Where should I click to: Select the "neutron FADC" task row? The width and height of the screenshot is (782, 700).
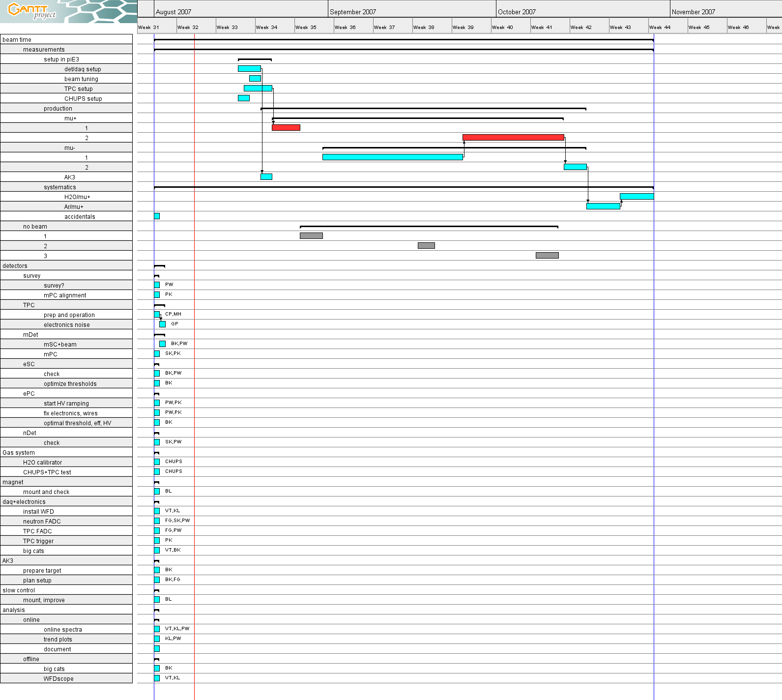click(x=42, y=522)
